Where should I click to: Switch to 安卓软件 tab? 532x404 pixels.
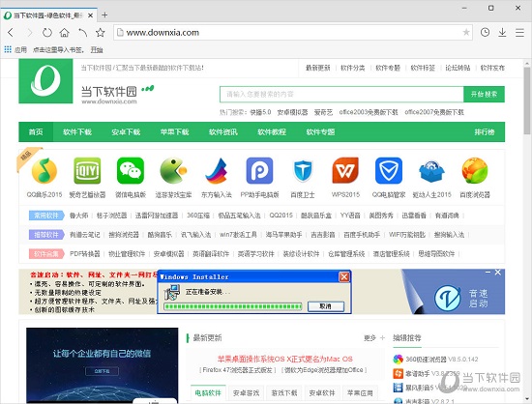point(322,393)
